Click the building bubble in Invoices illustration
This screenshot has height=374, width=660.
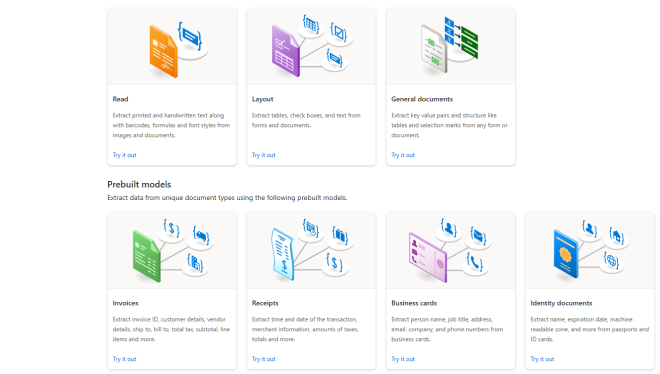tap(195, 264)
